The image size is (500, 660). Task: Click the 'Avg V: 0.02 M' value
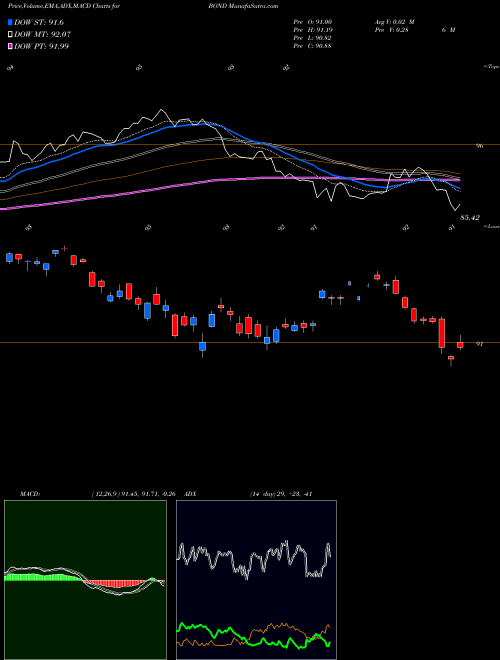coord(394,22)
